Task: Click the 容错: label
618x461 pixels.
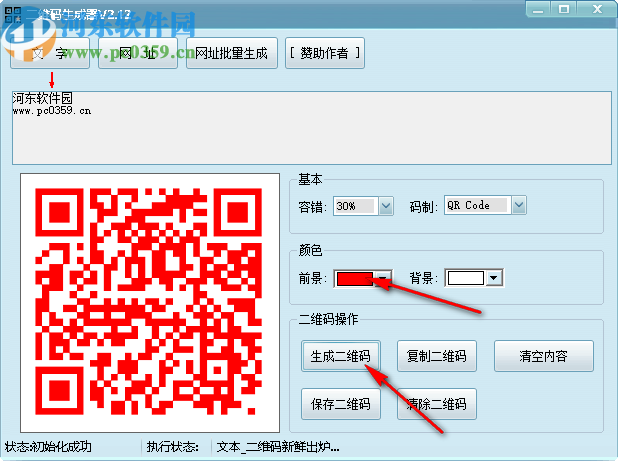Action: [x=313, y=207]
